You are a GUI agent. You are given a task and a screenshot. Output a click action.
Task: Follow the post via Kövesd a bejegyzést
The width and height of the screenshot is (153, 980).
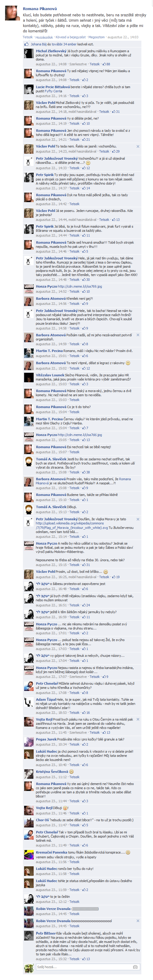pos(71,37)
